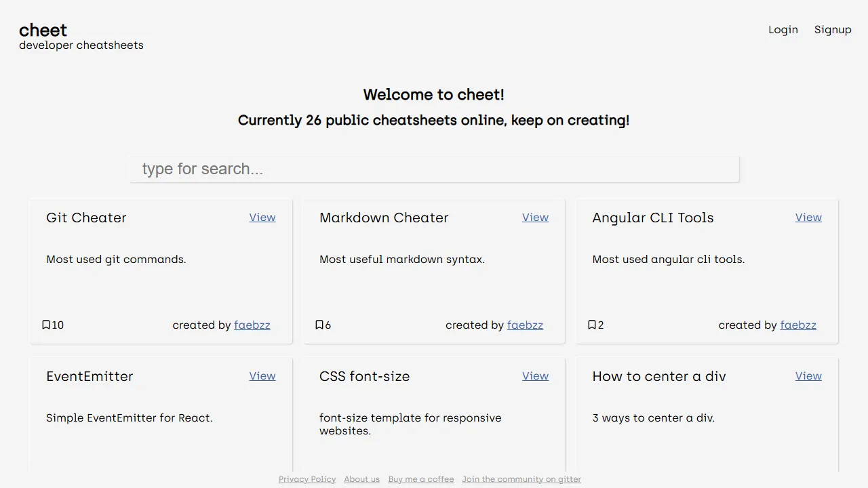Open the How to center a div cheatsheet
The width and height of the screenshot is (868, 488).
808,375
